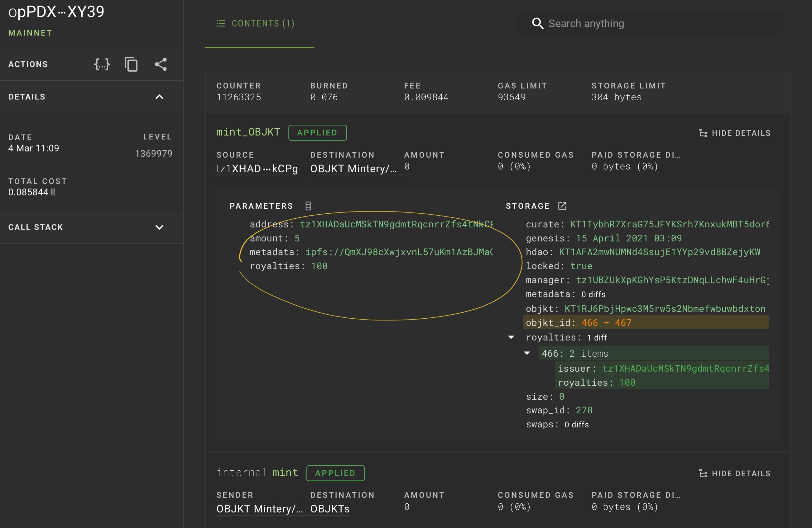The height and width of the screenshot is (528, 812).
Task: Toggle HIDE DETAILS for internal mint
Action: click(737, 473)
